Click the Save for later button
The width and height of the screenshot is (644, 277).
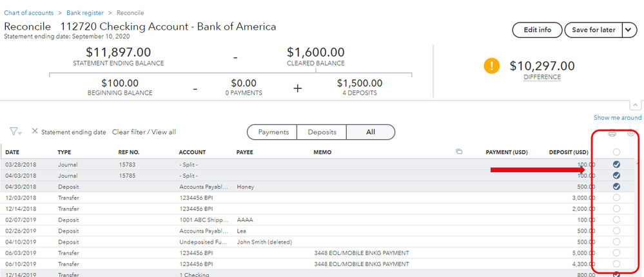coord(592,30)
